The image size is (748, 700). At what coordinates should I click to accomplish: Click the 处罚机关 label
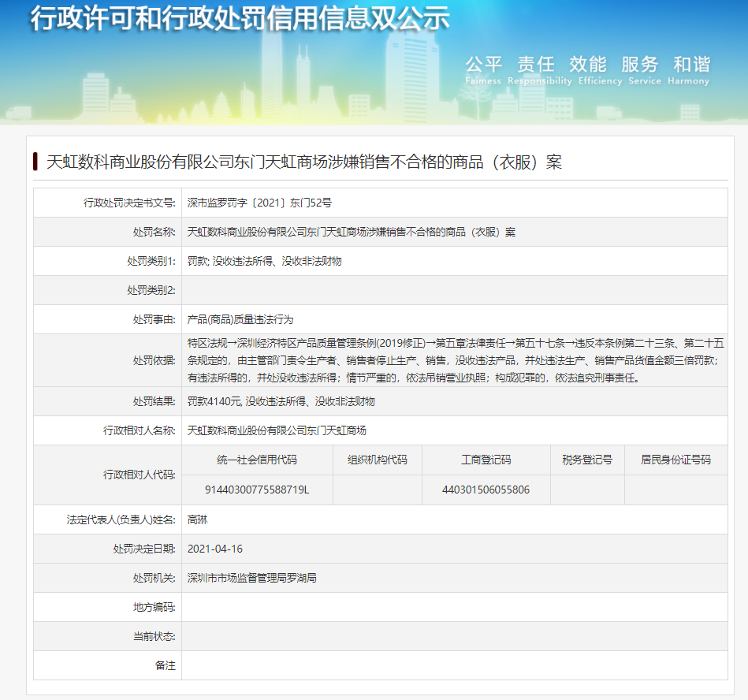pyautogui.click(x=154, y=578)
